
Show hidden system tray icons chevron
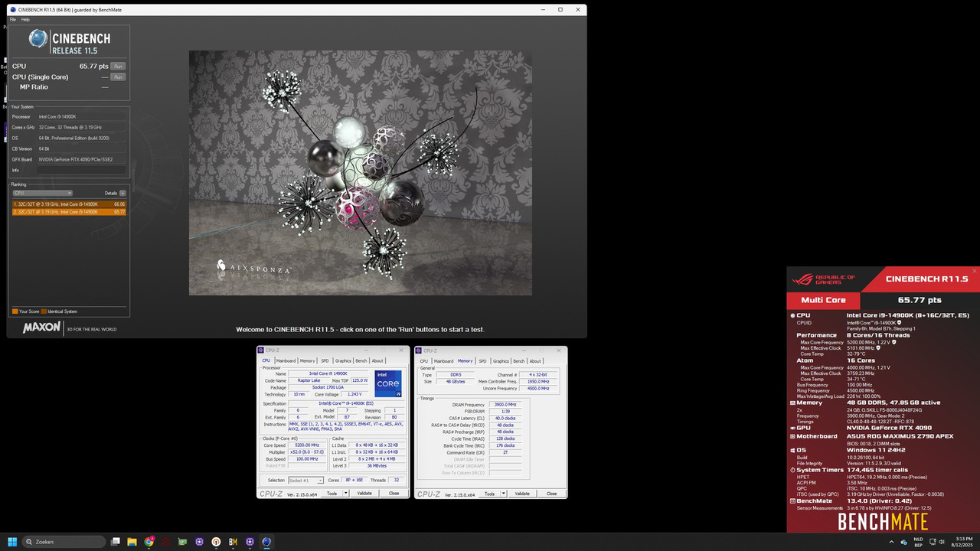tap(892, 542)
